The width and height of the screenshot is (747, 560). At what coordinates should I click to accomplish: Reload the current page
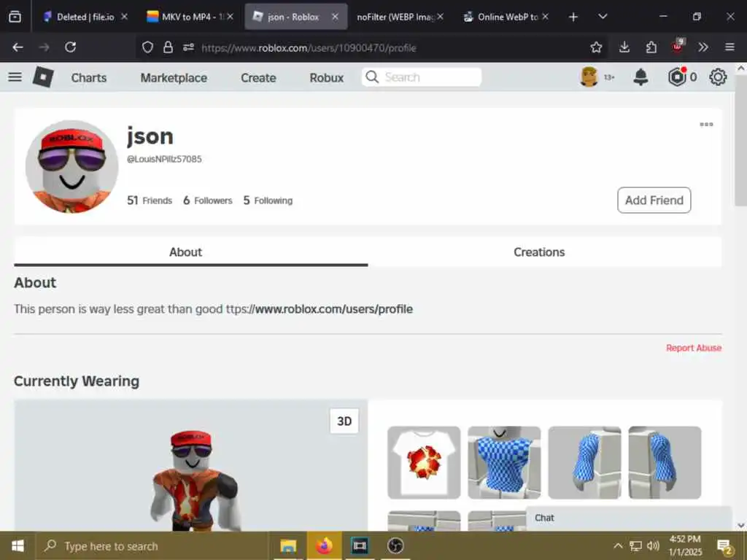[71, 47]
